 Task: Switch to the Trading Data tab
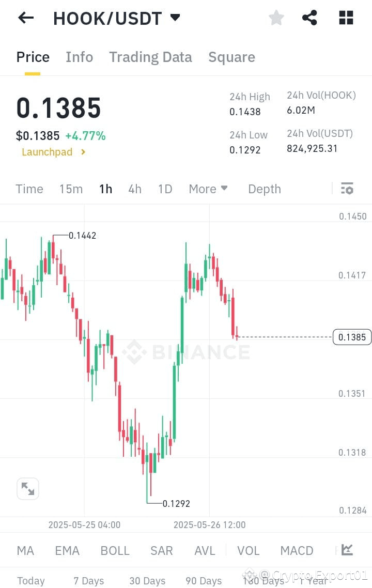[x=150, y=57]
